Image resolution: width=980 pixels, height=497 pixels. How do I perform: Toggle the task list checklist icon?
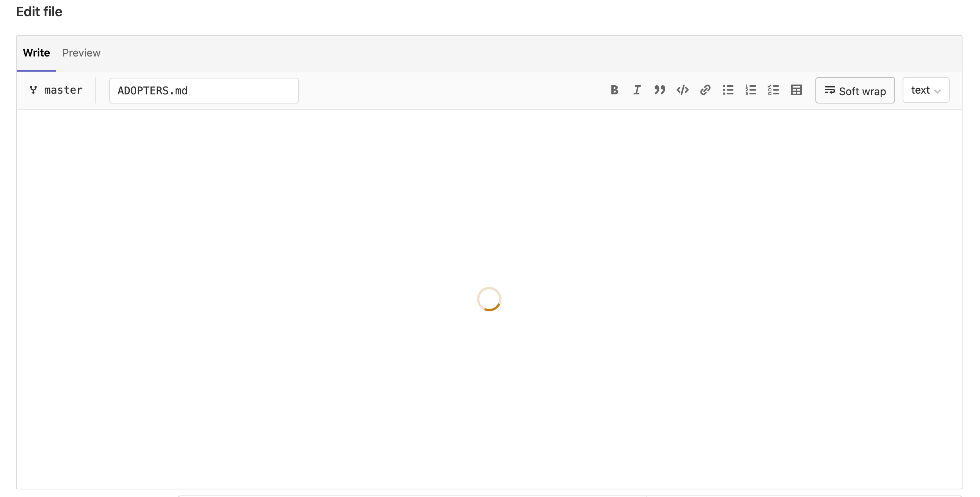(x=773, y=90)
